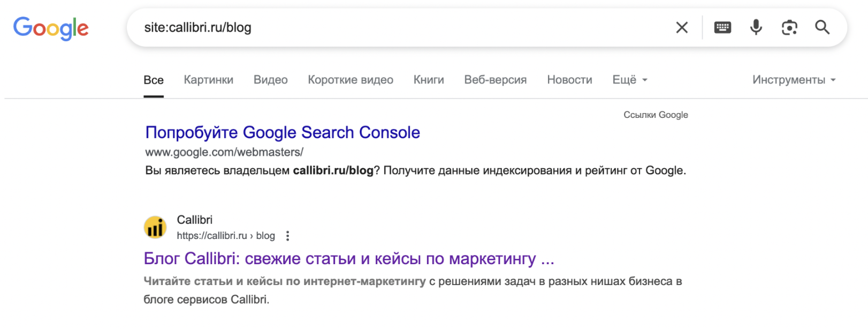Open the on-screen keyboard icon
This screenshot has height=329, width=868.
(722, 27)
